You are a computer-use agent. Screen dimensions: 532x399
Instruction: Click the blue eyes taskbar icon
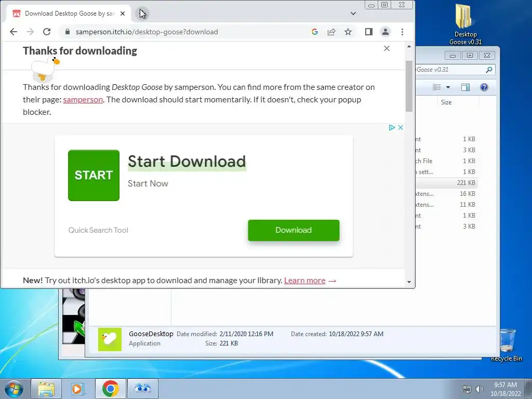[x=142, y=389]
